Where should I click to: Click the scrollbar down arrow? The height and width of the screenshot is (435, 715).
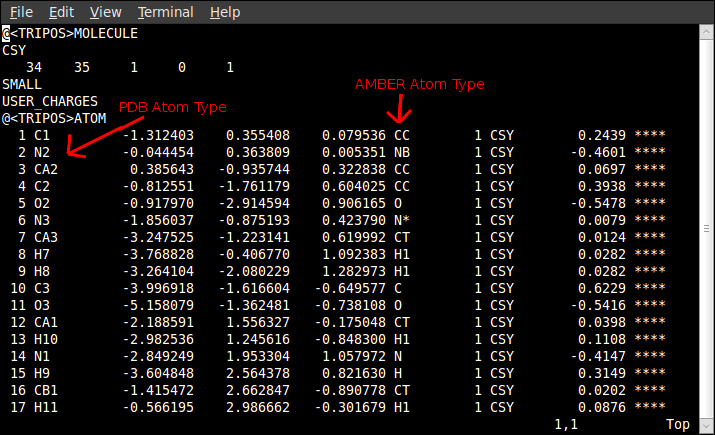pos(706,426)
